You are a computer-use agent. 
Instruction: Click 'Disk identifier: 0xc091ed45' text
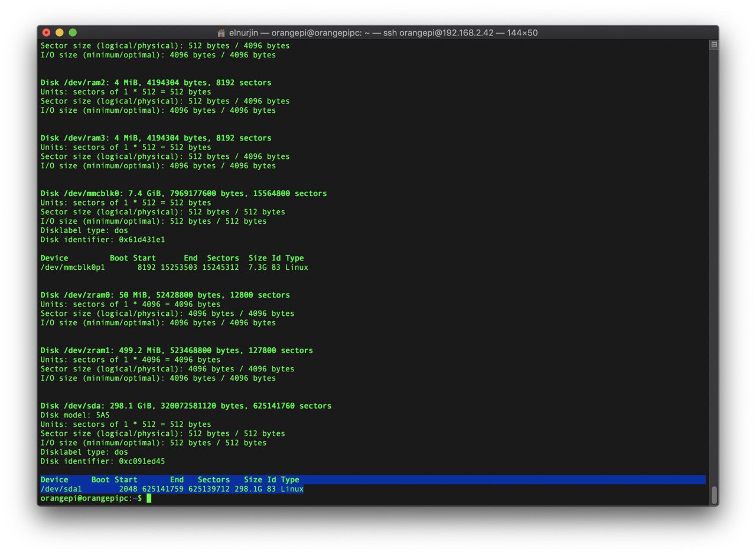(103, 461)
